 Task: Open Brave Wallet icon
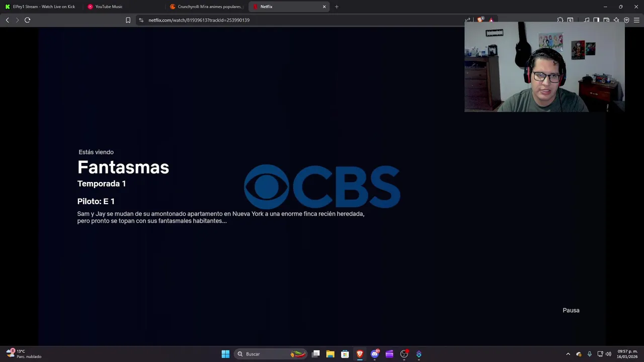pos(606,20)
